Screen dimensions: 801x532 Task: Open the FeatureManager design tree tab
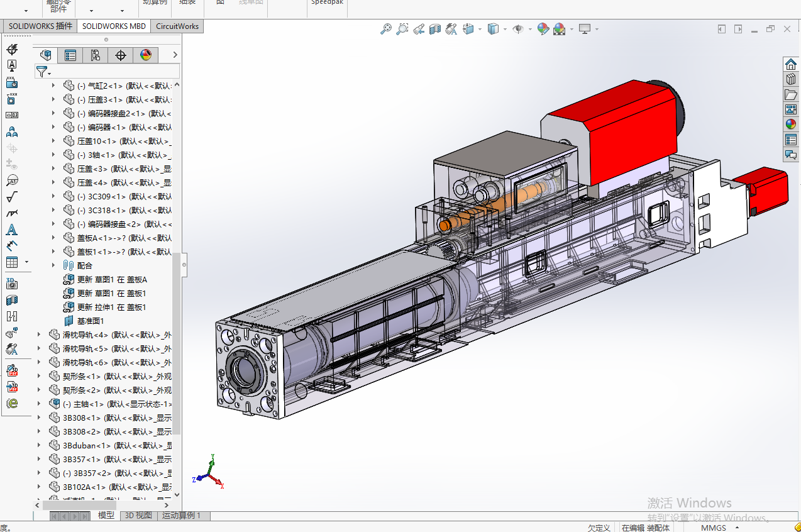pos(45,55)
